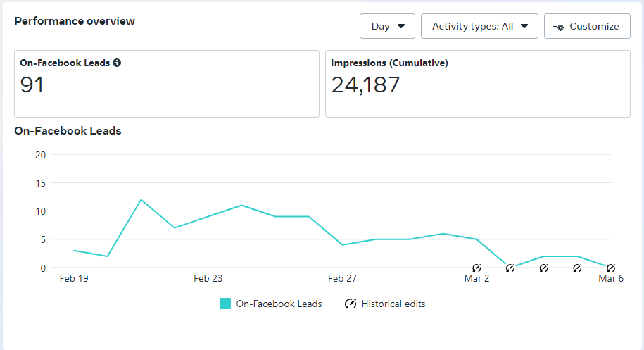
Task: Click the Historical edits legend icon
Action: click(x=350, y=304)
